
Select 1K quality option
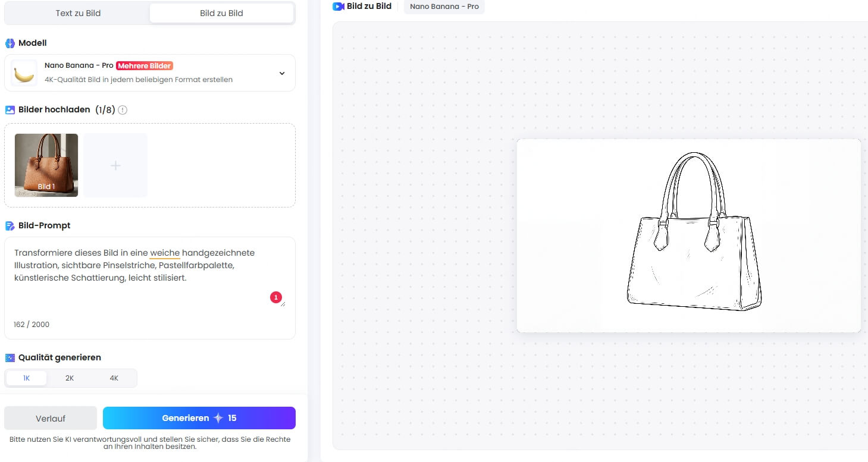click(x=26, y=378)
